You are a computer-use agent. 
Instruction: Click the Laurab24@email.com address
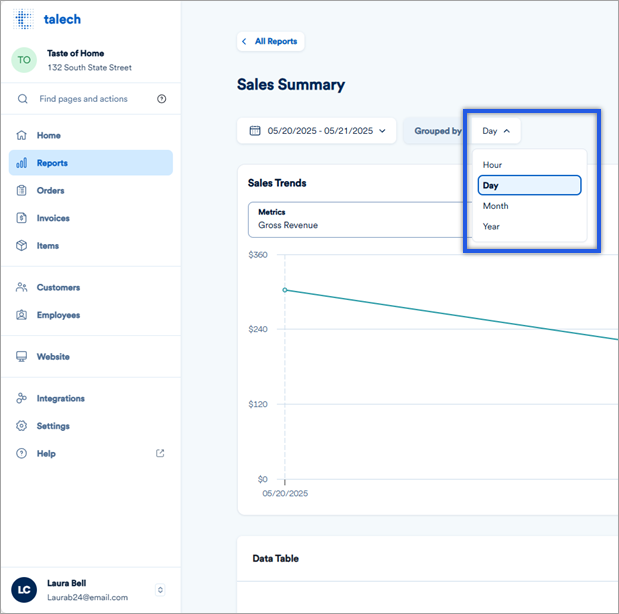[x=88, y=597]
